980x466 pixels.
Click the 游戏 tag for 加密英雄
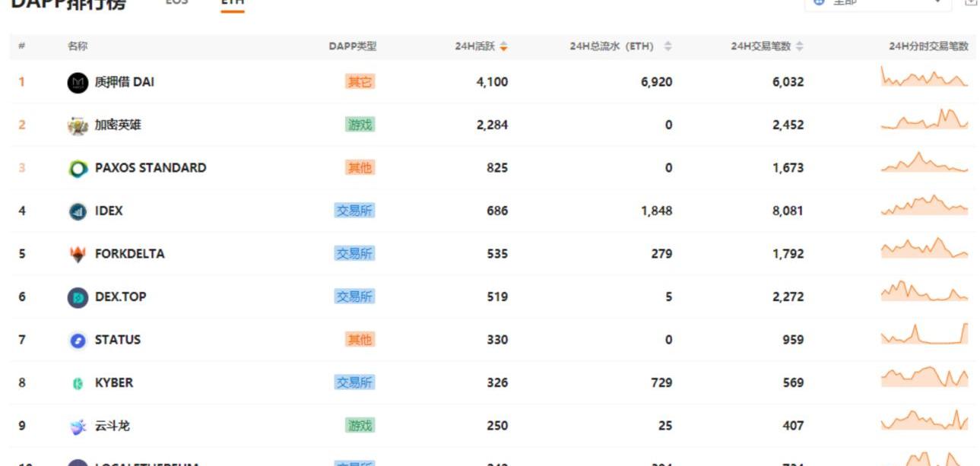point(360,125)
